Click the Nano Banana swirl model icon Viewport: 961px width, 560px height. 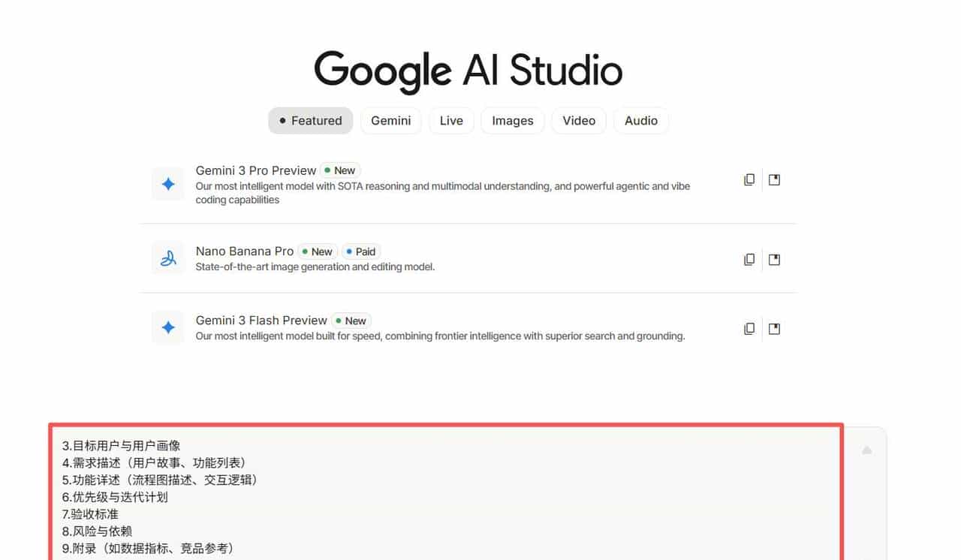pos(167,257)
